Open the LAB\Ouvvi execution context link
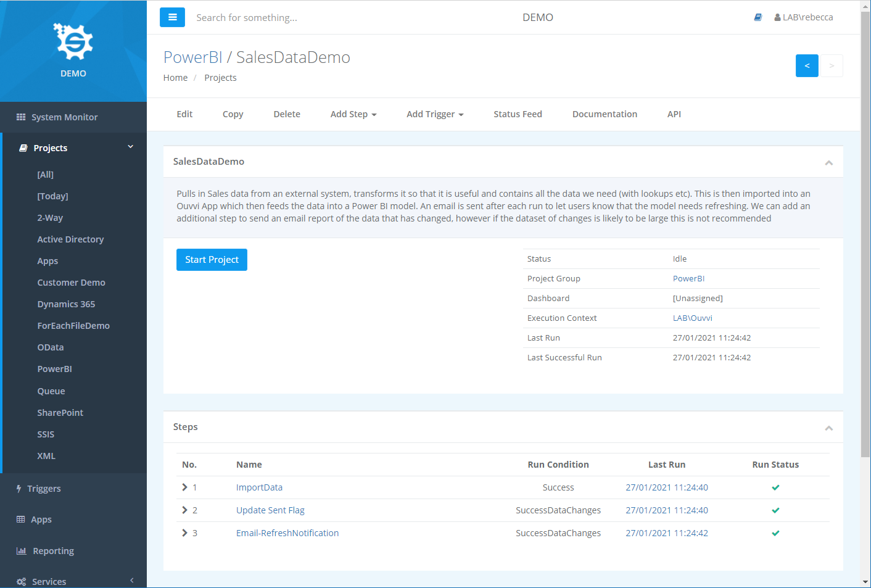The height and width of the screenshot is (588, 871). [x=692, y=318]
